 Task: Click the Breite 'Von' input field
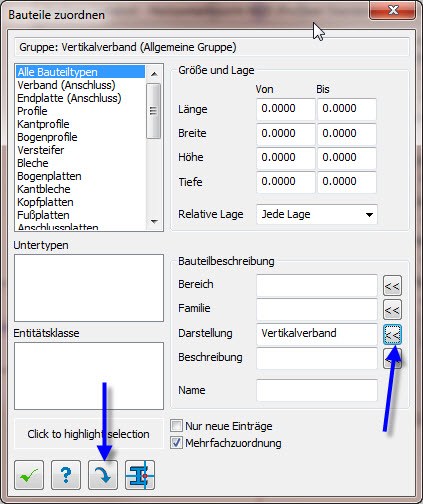click(286, 134)
